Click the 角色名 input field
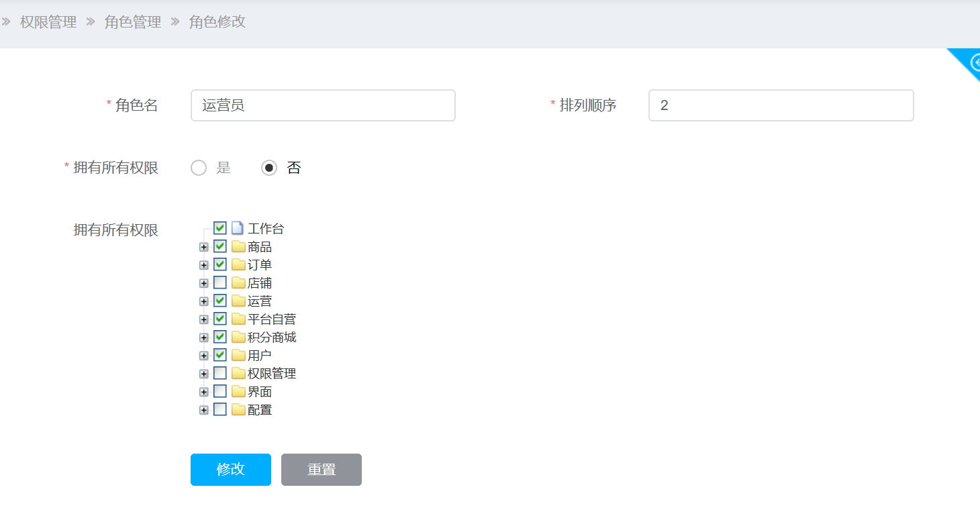980x514 pixels. [x=323, y=105]
